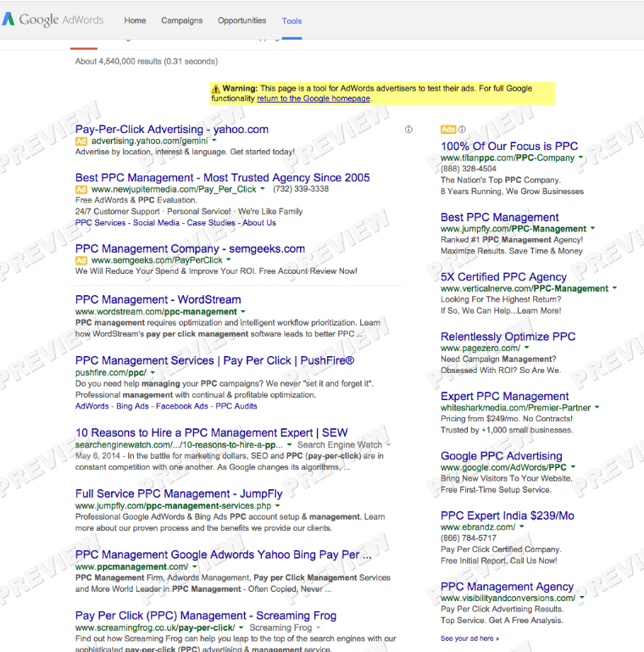
Task: Open Pay-Per-Click Advertising yahoo.com ad
Action: [172, 130]
